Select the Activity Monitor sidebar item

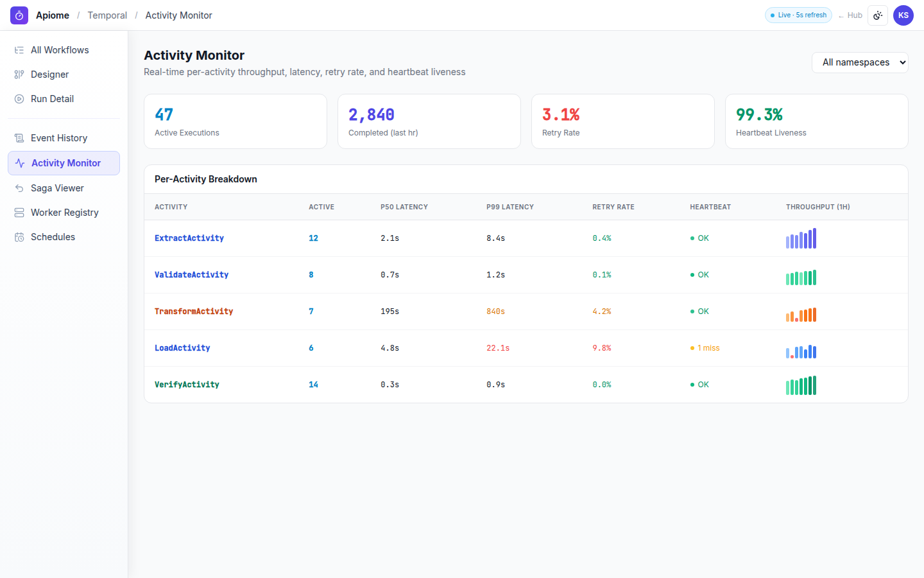tap(64, 163)
